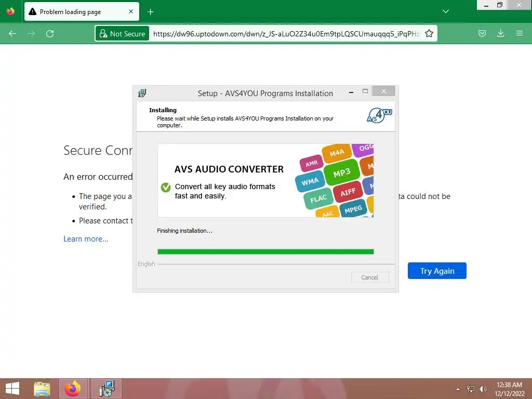
Task: Minimize the AVS4YOU setup window
Action: (x=351, y=91)
